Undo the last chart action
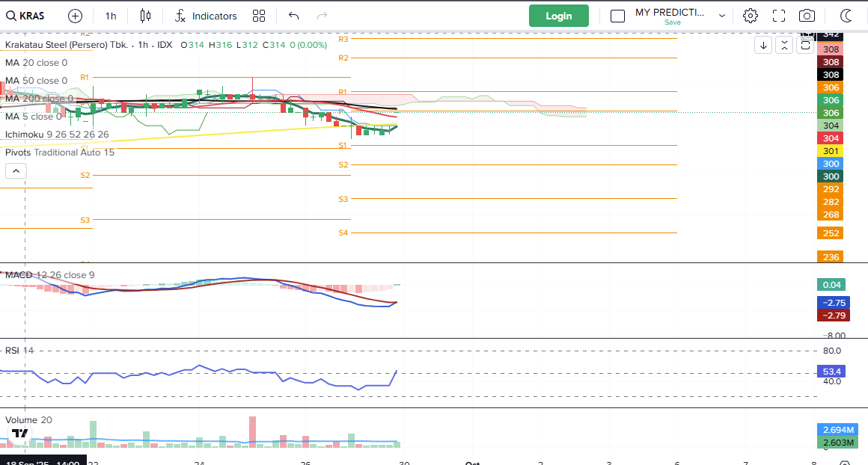This screenshot has width=868, height=465. [x=294, y=16]
